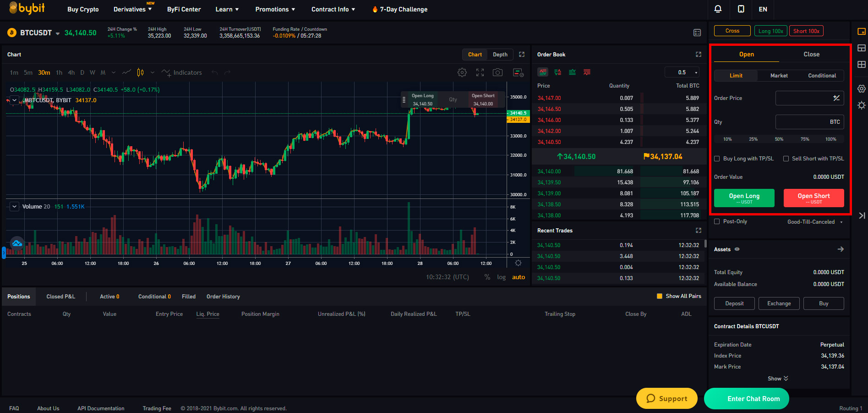Open preferences gear in the right sidebar

(862, 89)
